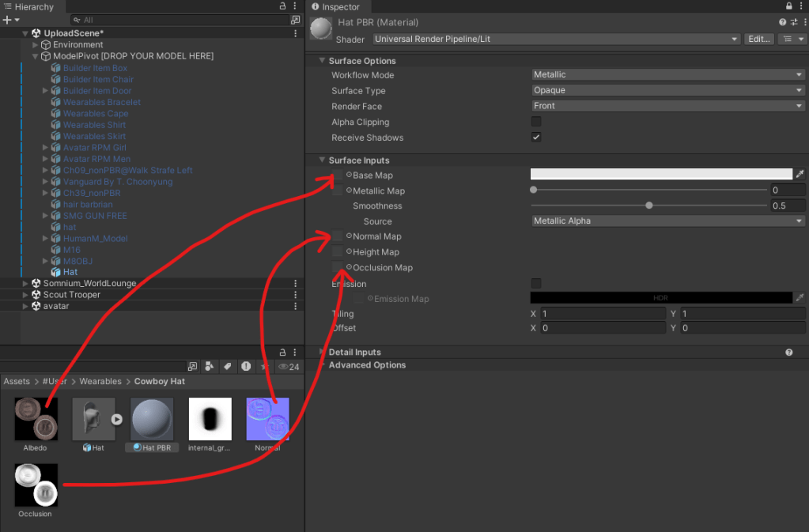Click the shader Edit... button
809x532 pixels.
pyautogui.click(x=758, y=39)
